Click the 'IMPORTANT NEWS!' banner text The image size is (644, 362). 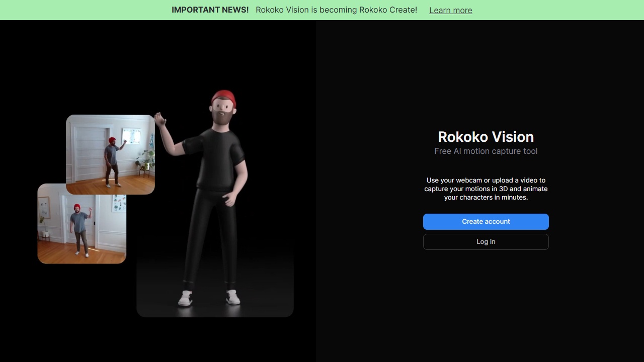[x=210, y=10]
